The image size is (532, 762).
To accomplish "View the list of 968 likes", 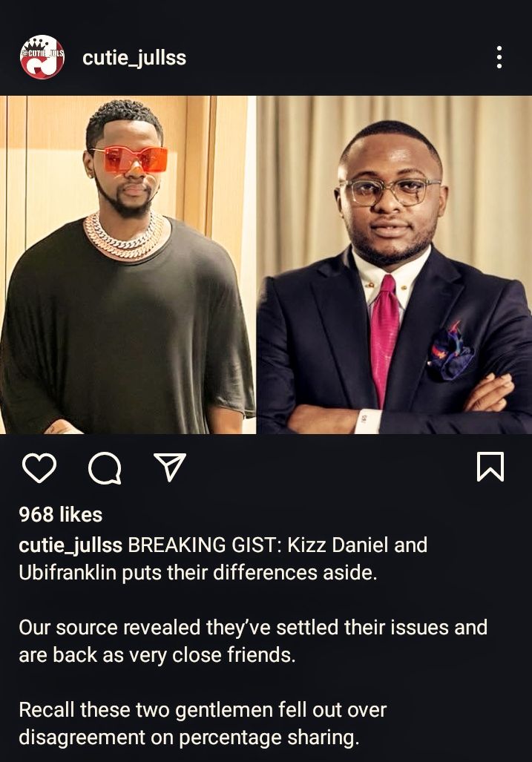I will pyautogui.click(x=60, y=514).
